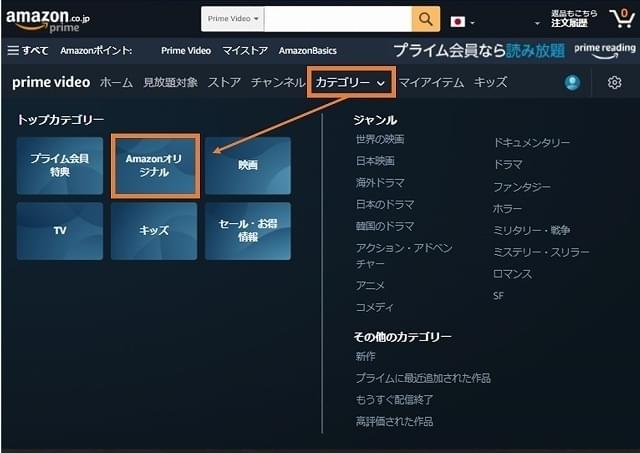Click into the search input field
640x453 pixels.
tap(338, 19)
